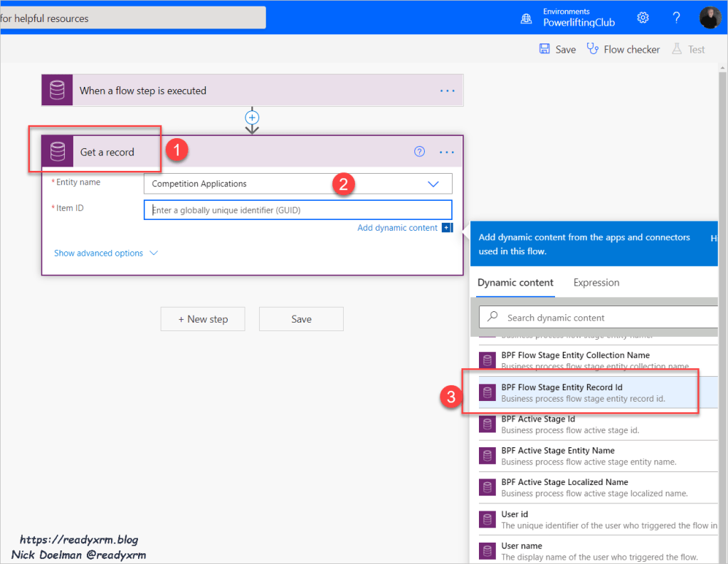Click the Test flask button
The height and width of the screenshot is (564, 728).
click(x=688, y=49)
